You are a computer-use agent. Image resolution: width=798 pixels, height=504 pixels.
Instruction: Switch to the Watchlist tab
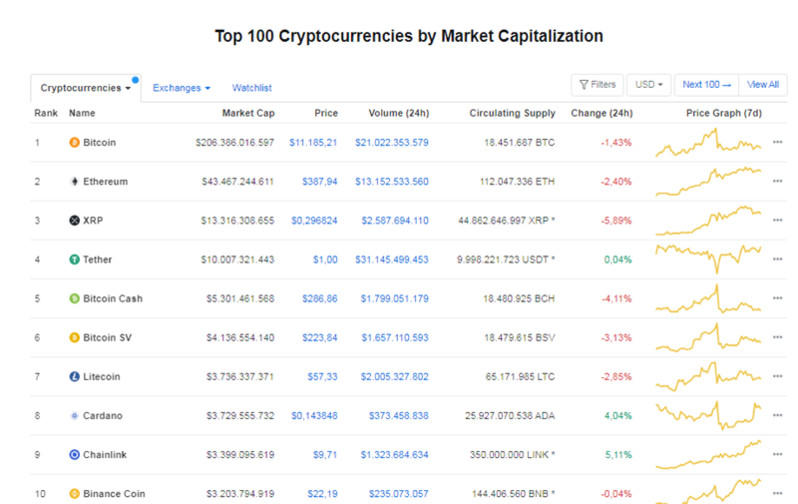[252, 88]
